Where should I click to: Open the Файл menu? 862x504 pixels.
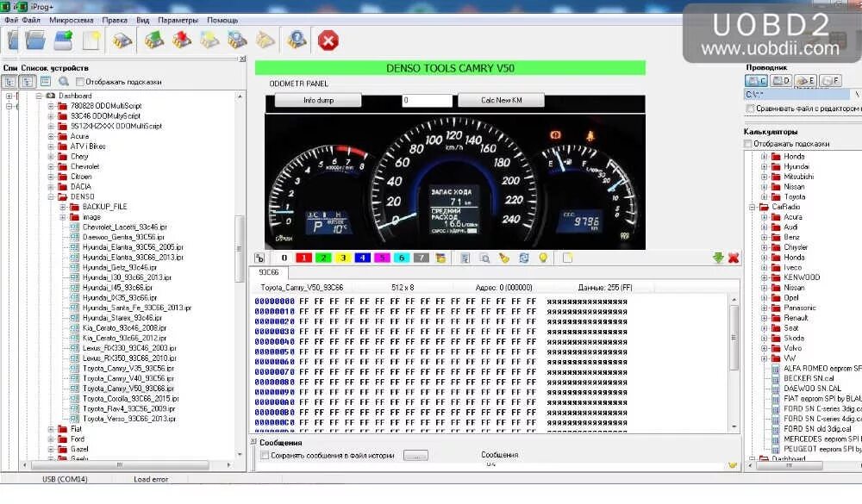coord(31,20)
